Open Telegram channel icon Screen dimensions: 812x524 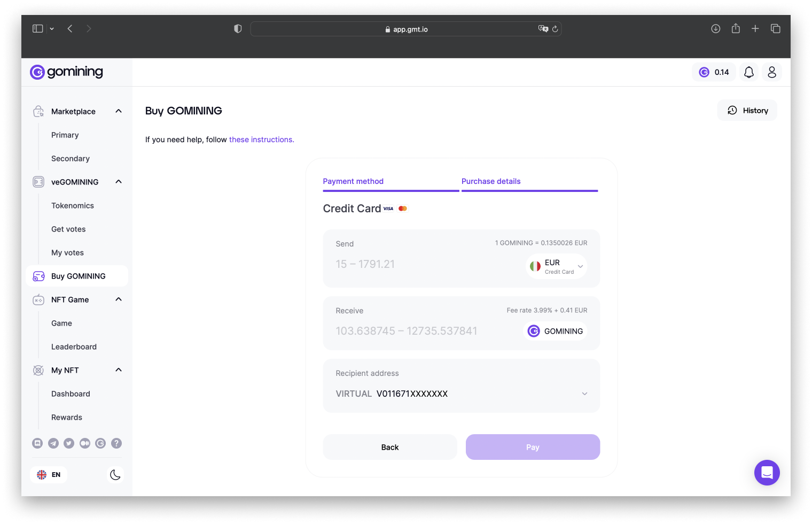point(53,443)
